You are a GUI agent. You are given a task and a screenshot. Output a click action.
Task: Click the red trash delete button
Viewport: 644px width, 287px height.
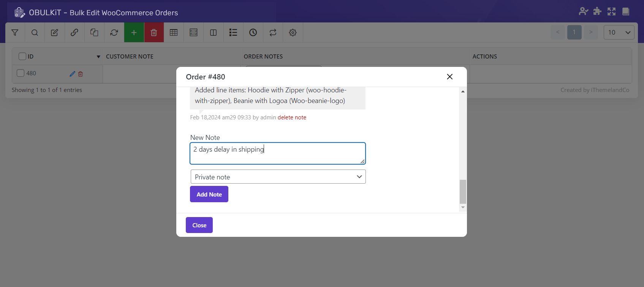pyautogui.click(x=154, y=33)
